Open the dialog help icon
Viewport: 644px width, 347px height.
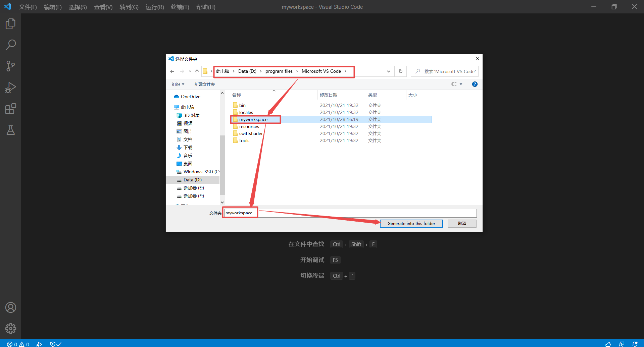click(475, 84)
